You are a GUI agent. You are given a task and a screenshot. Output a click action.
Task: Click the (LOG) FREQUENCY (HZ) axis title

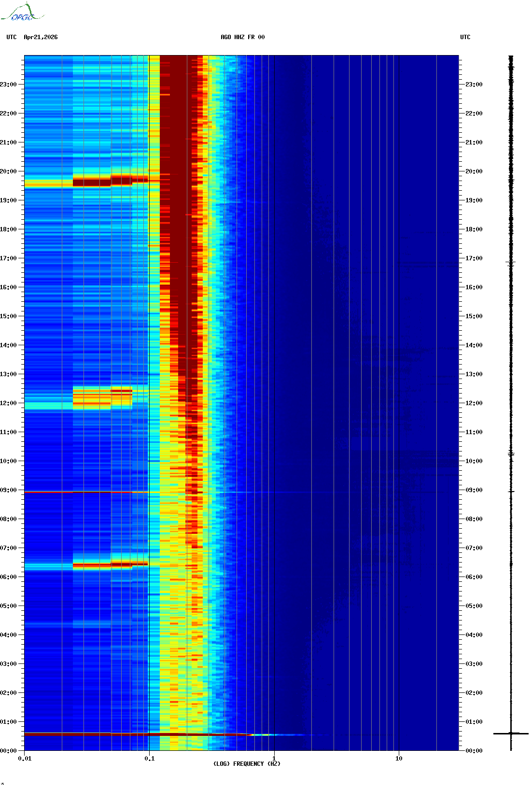coord(247,764)
